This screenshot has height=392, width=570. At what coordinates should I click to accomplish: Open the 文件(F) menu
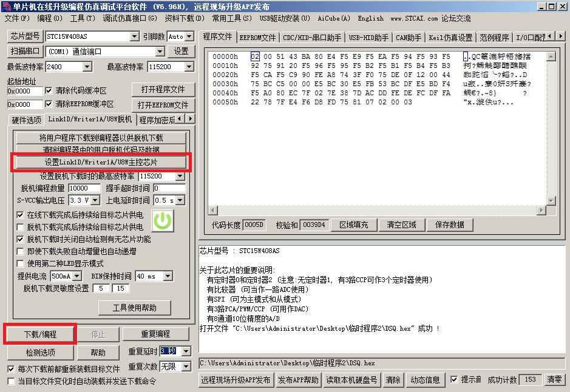click(17, 18)
